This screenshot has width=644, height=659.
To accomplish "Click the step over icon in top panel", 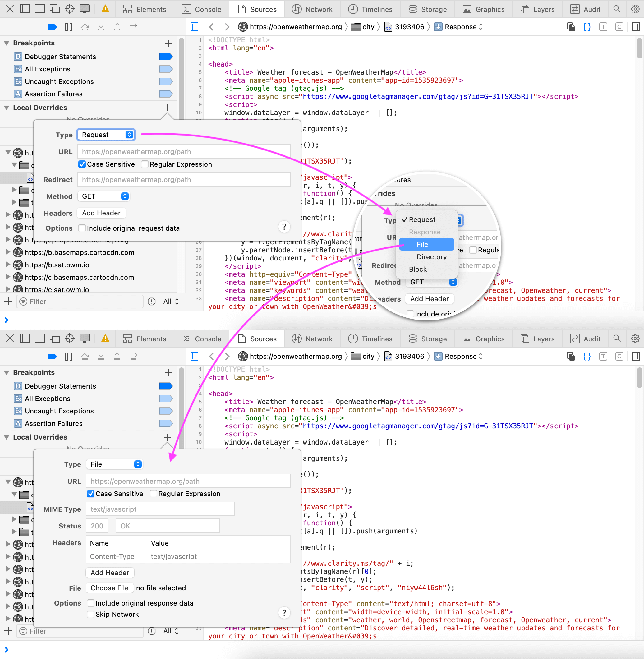I will [x=85, y=27].
